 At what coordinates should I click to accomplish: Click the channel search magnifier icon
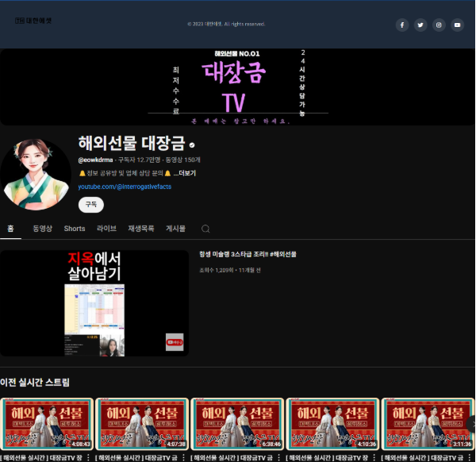tap(205, 229)
